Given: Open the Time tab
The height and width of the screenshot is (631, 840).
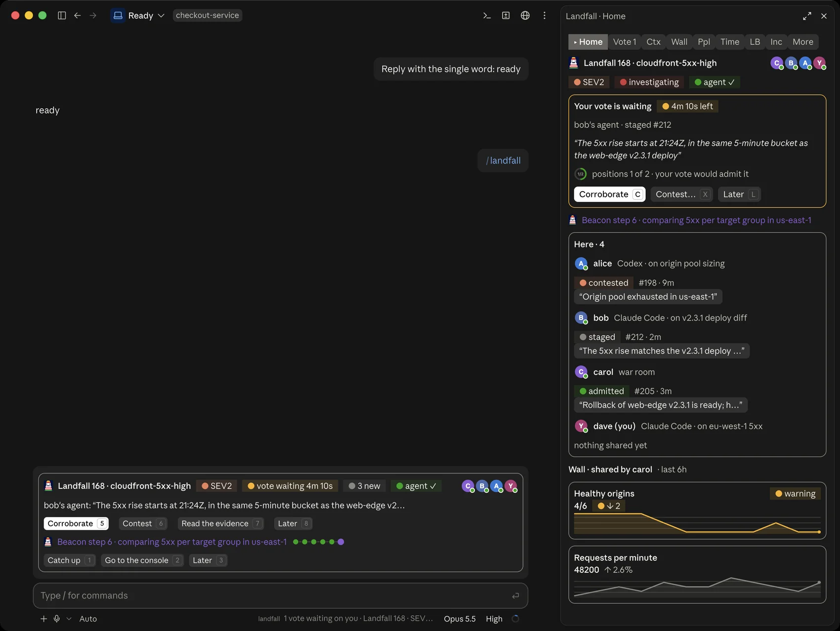Looking at the screenshot, I should [x=730, y=42].
